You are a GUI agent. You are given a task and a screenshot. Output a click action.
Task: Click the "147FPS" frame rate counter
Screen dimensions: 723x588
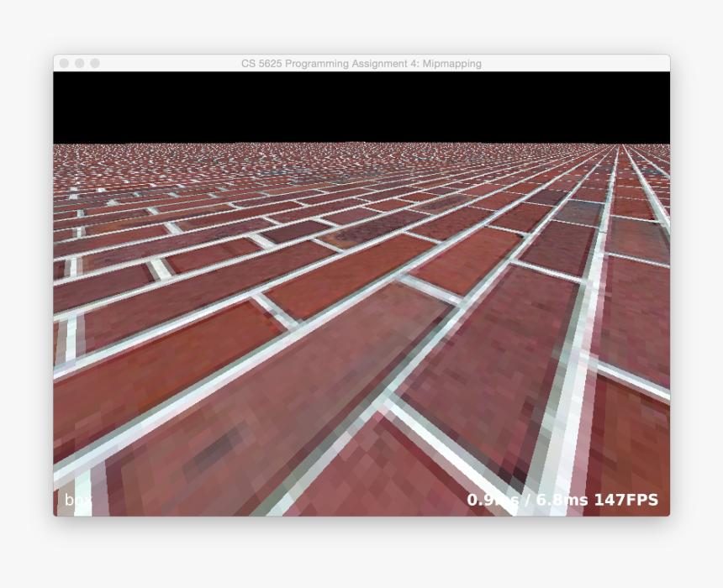click(626, 501)
